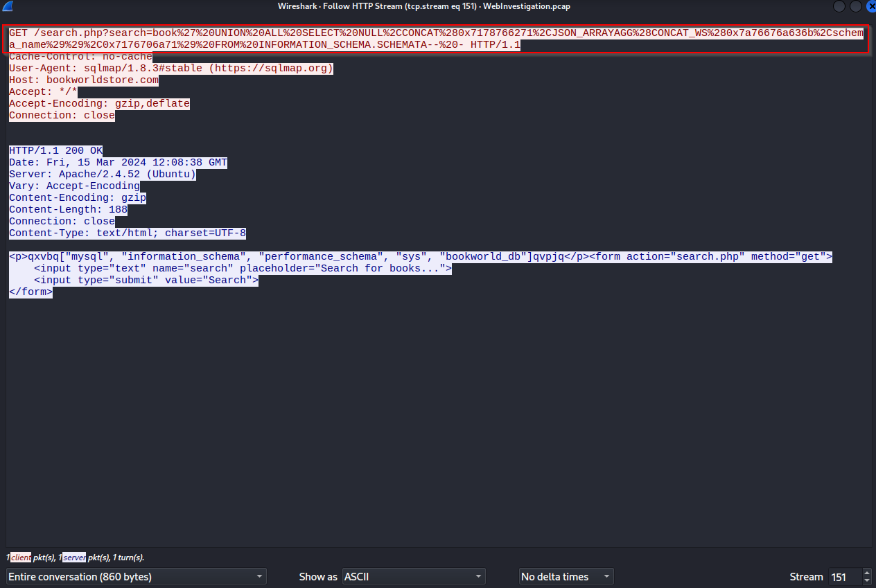This screenshot has width=876, height=588.
Task: Select the User-Agent sqlmap header line
Action: click(170, 69)
